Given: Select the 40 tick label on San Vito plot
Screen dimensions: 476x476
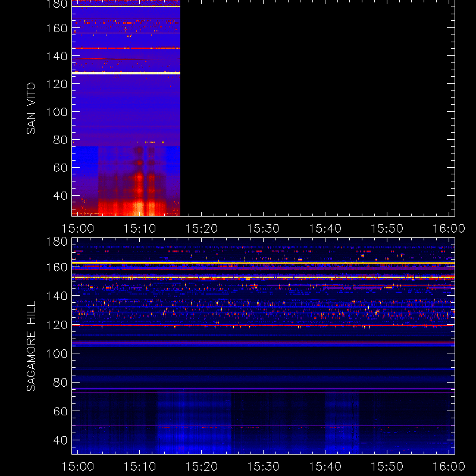Looking at the screenshot, I should pyautogui.click(x=60, y=196).
